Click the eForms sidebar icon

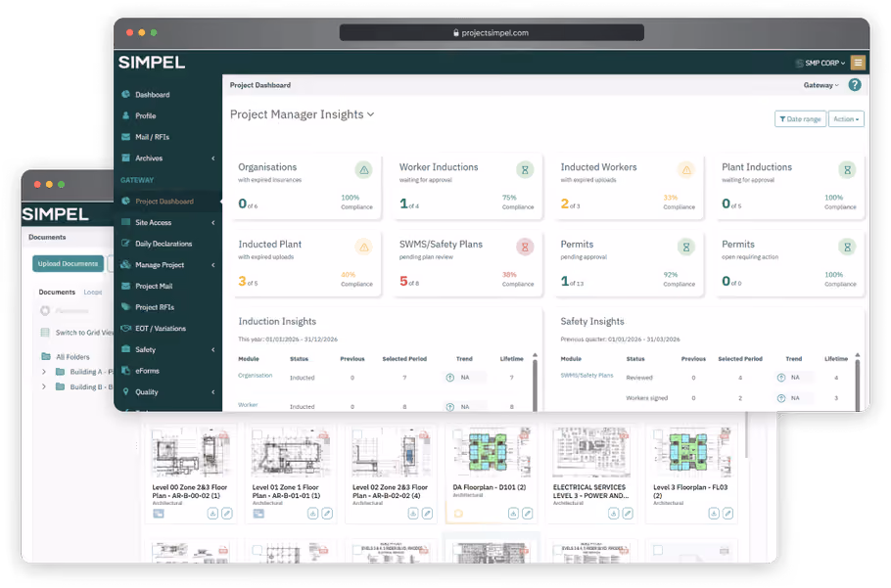coord(125,371)
